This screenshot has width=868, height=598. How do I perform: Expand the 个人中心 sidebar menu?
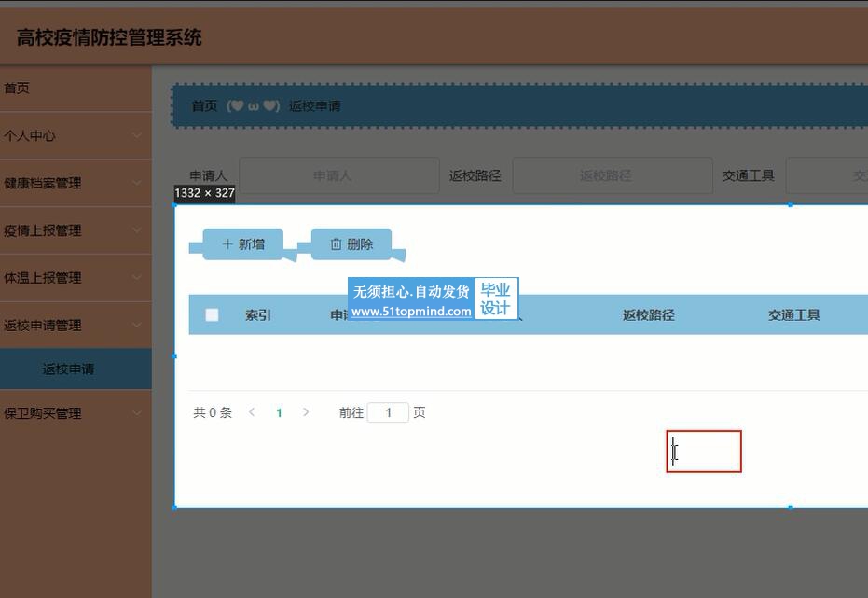(x=75, y=136)
